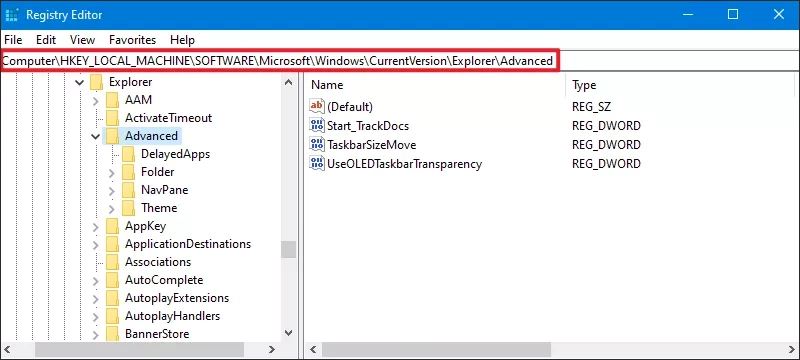The width and height of the screenshot is (800, 360).
Task: Open the File menu
Action: (13, 40)
